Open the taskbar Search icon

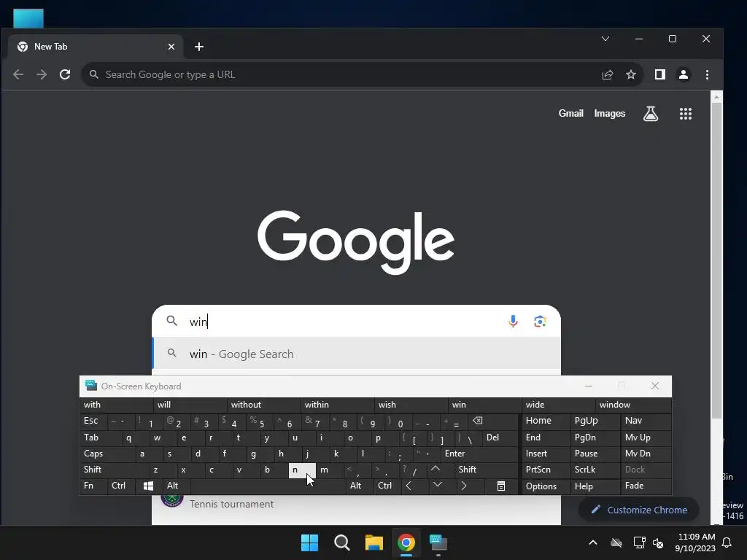coord(342,542)
